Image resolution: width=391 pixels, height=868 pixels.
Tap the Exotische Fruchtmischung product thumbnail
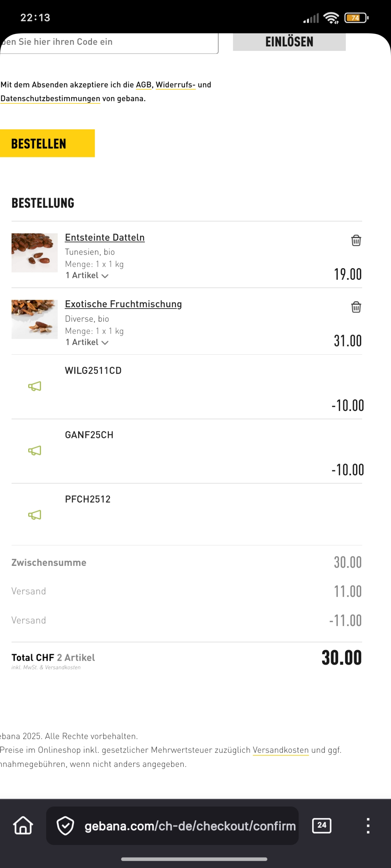[35, 319]
